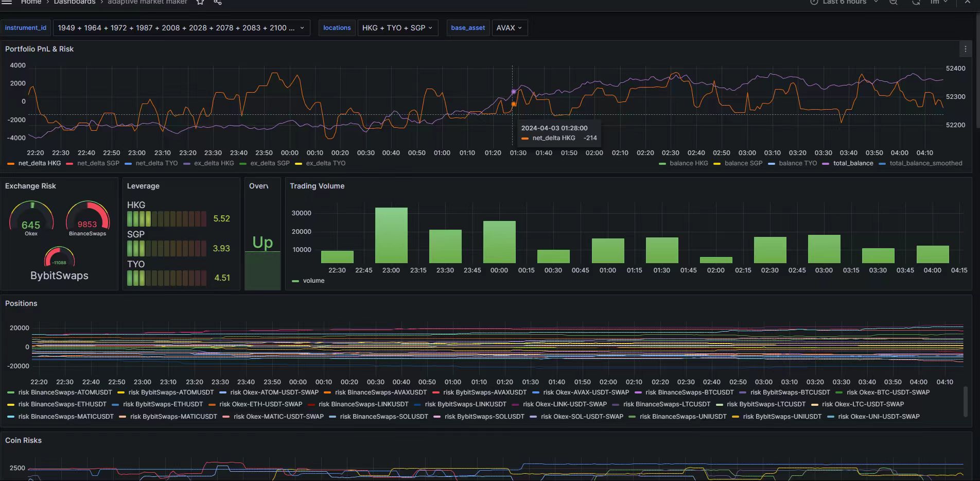Toggle balance HKG series in legend
This screenshot has width=980, height=481.
[x=689, y=163]
